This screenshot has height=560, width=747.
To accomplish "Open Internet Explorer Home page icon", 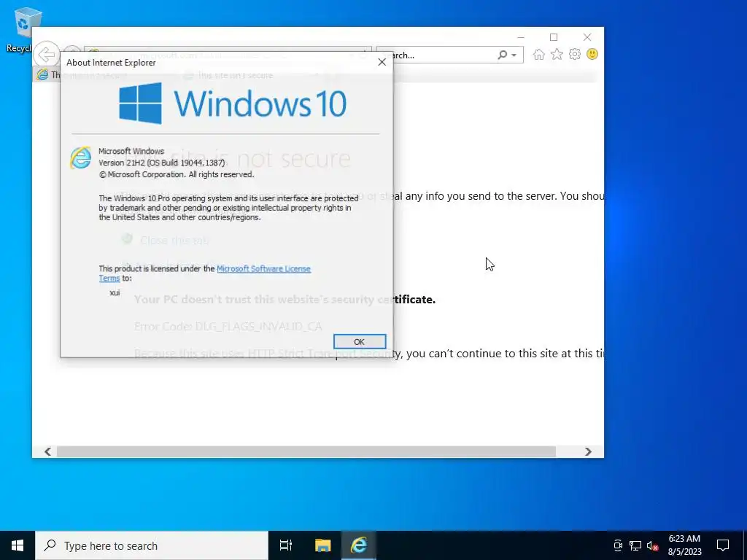I will pos(539,54).
